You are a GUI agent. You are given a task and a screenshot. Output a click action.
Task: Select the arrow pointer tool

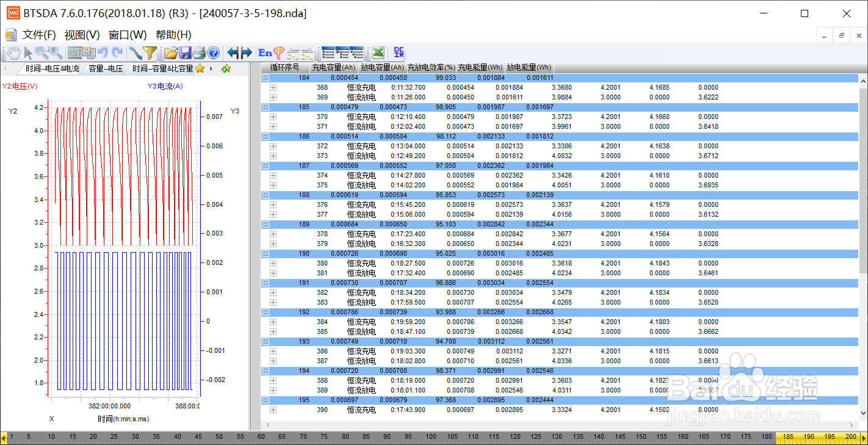pos(28,53)
